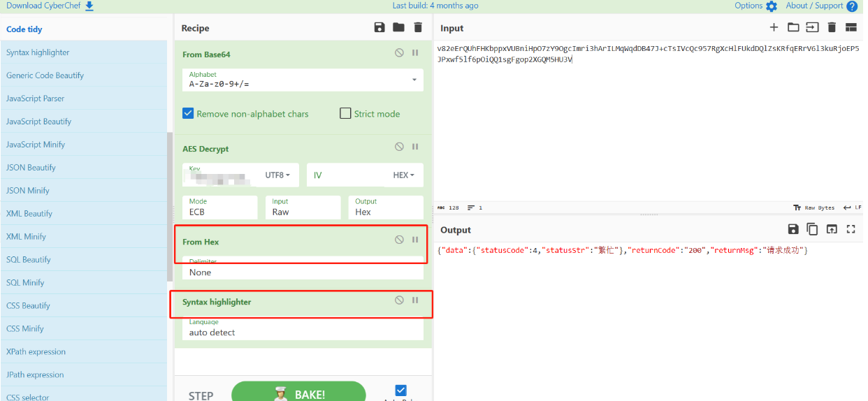Open About / Support help icon
The height and width of the screenshot is (401, 868).
coord(852,6)
